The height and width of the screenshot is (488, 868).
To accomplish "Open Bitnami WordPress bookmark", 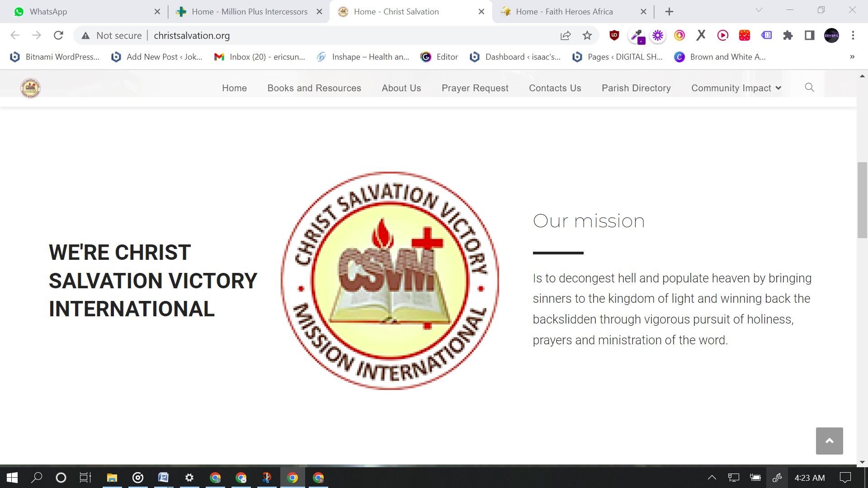I will [x=54, y=57].
